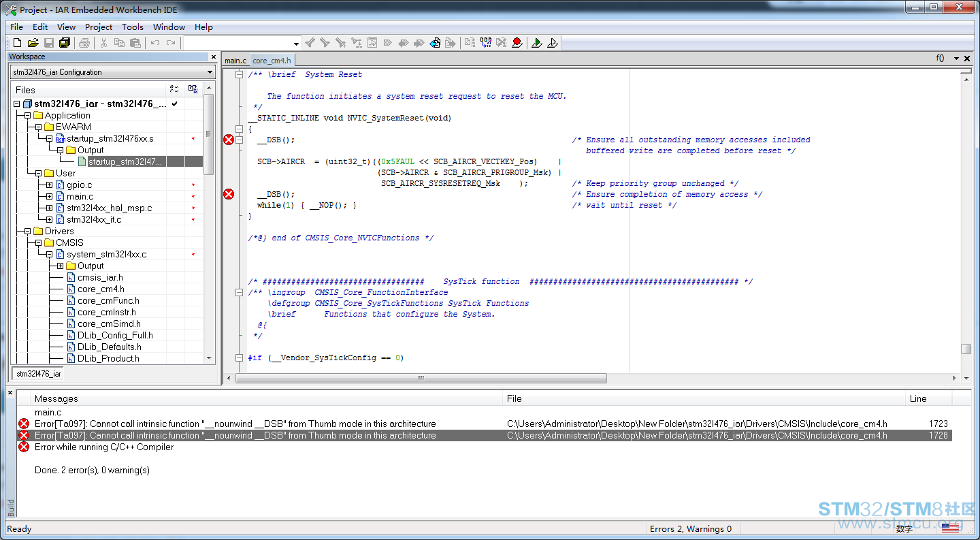980x540 pixels.
Task: Click the Save All toolbar icon
Action: [x=65, y=43]
